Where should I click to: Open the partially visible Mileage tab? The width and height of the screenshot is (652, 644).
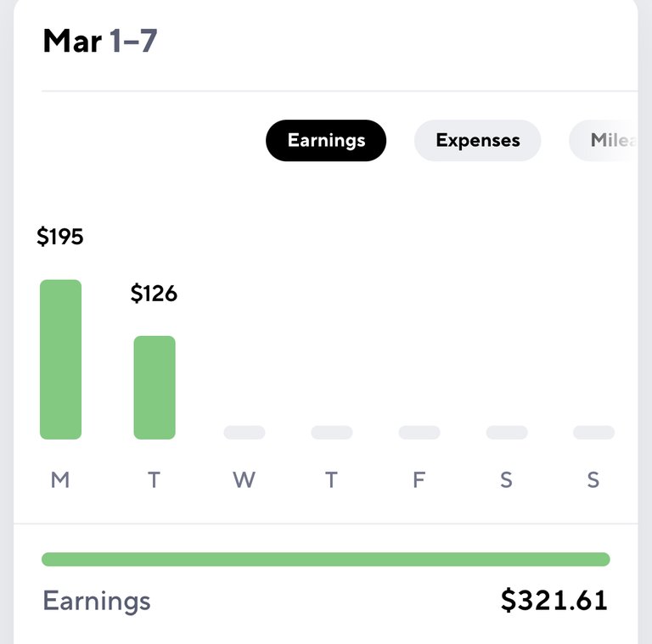point(604,141)
